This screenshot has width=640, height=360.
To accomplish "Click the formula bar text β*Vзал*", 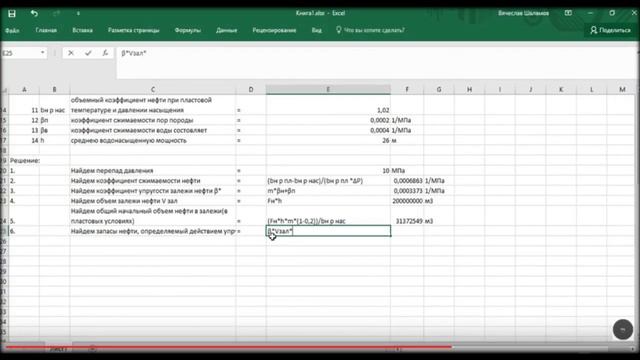I will click(134, 53).
